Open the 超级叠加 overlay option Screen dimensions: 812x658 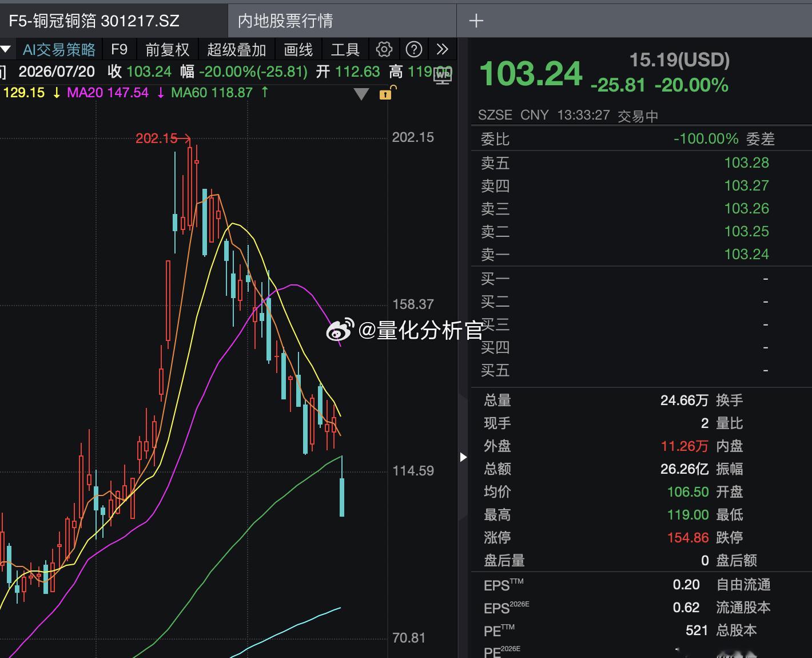pos(236,50)
